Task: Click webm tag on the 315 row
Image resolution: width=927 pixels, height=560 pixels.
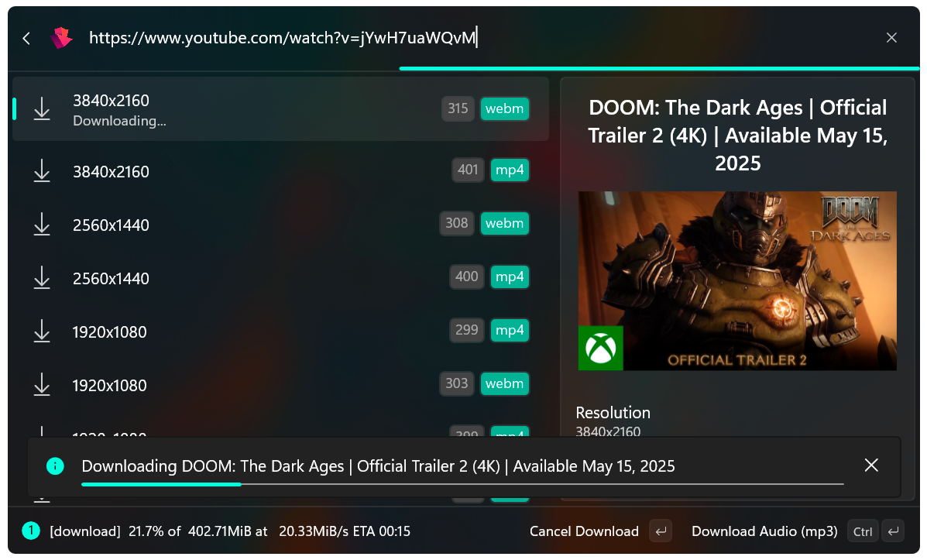Action: pyautogui.click(x=504, y=108)
